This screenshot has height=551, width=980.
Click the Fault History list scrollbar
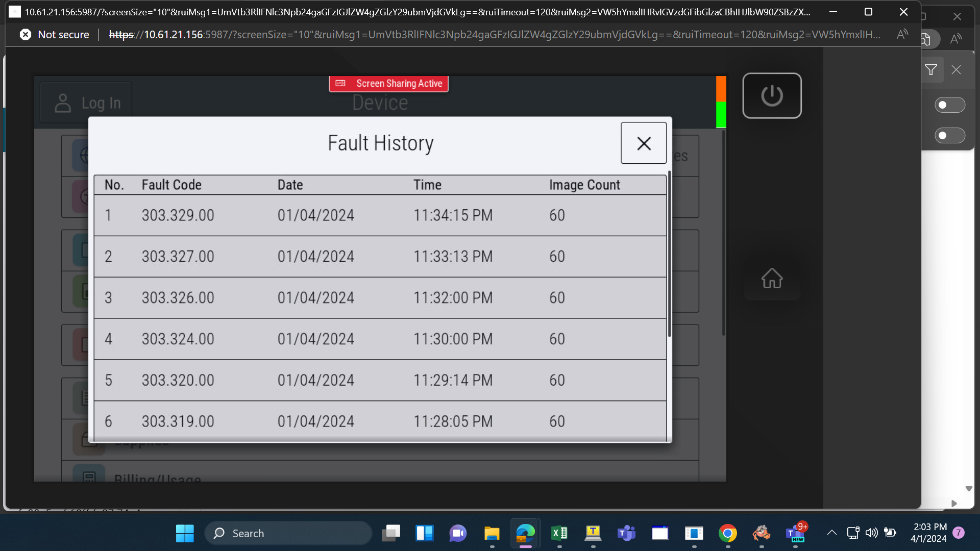click(x=669, y=255)
